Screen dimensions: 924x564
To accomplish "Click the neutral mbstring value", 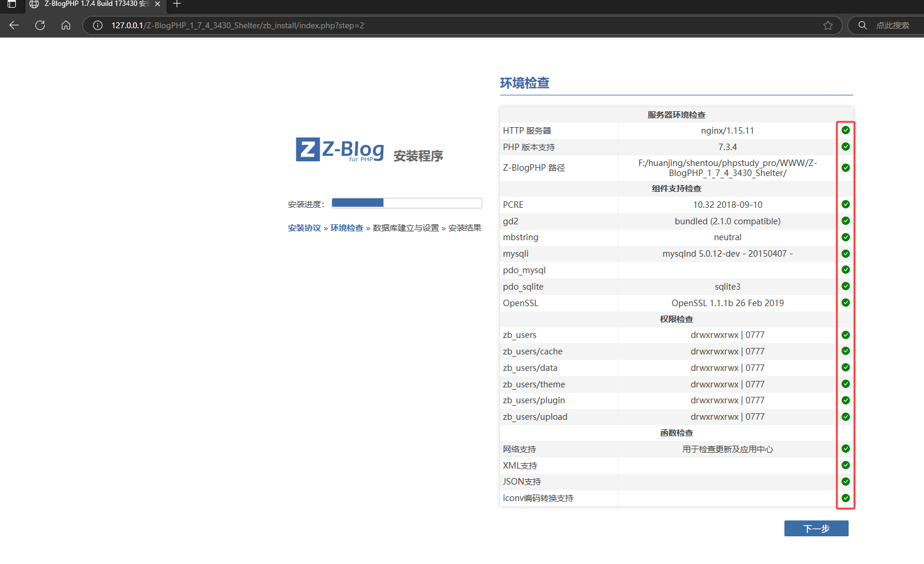I will [727, 237].
